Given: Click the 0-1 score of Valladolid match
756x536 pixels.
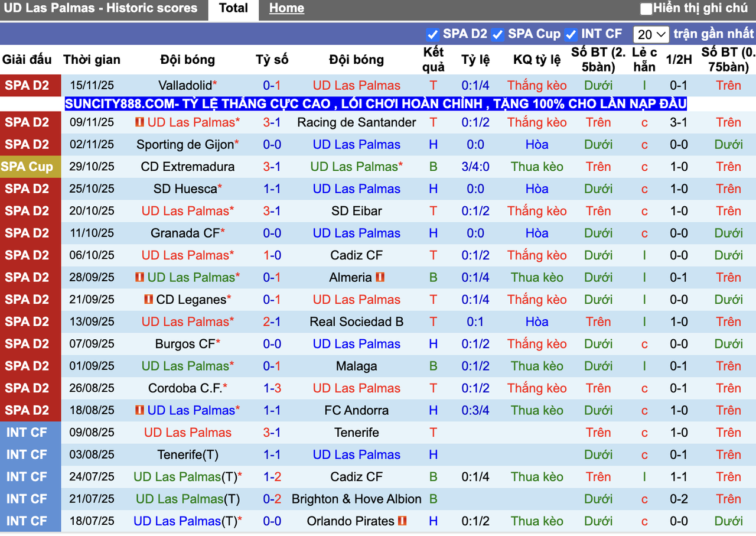Looking at the screenshot, I should tap(272, 85).
